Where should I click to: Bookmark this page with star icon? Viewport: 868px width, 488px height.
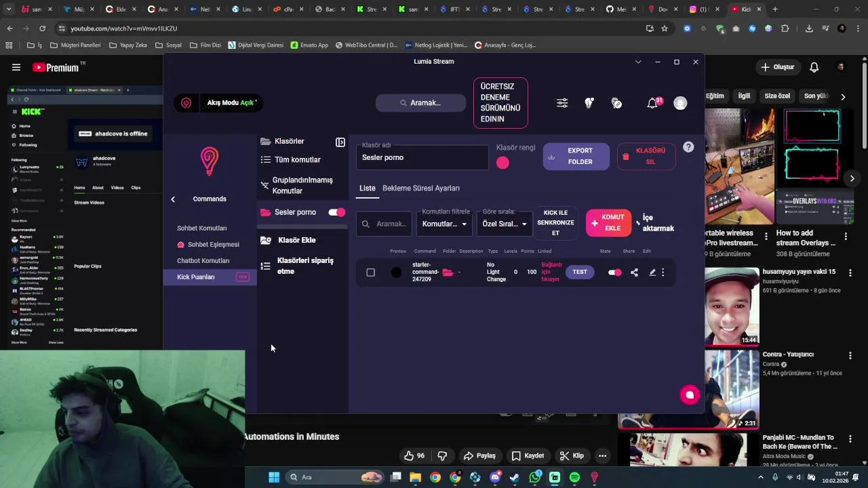tap(665, 28)
